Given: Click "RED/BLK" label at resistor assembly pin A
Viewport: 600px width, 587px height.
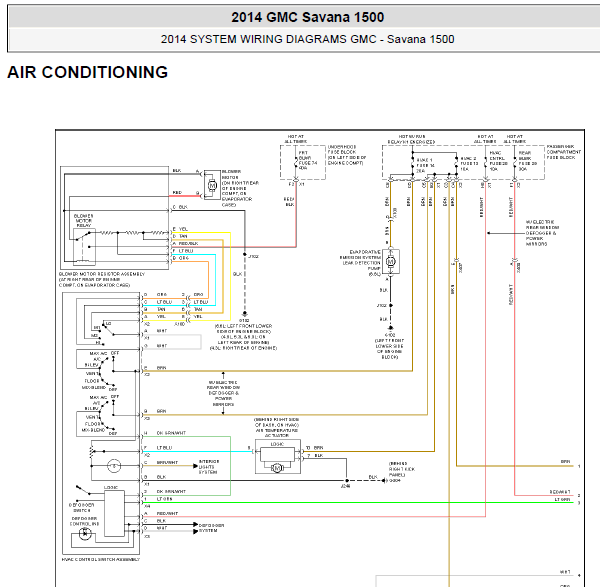Looking at the screenshot, I should pyautogui.click(x=188, y=243).
